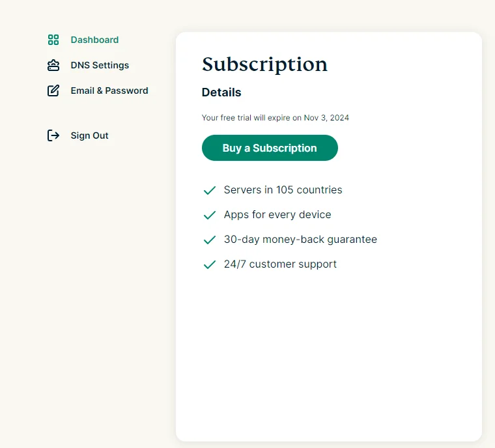Click checkmark beside 30-day money-back guarantee
495x448 pixels.
click(x=210, y=240)
